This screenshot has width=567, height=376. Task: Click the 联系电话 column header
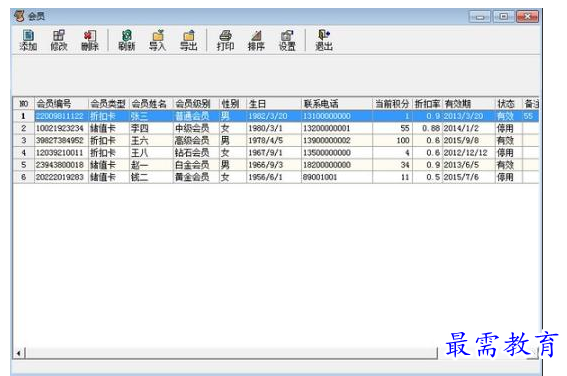(337, 104)
